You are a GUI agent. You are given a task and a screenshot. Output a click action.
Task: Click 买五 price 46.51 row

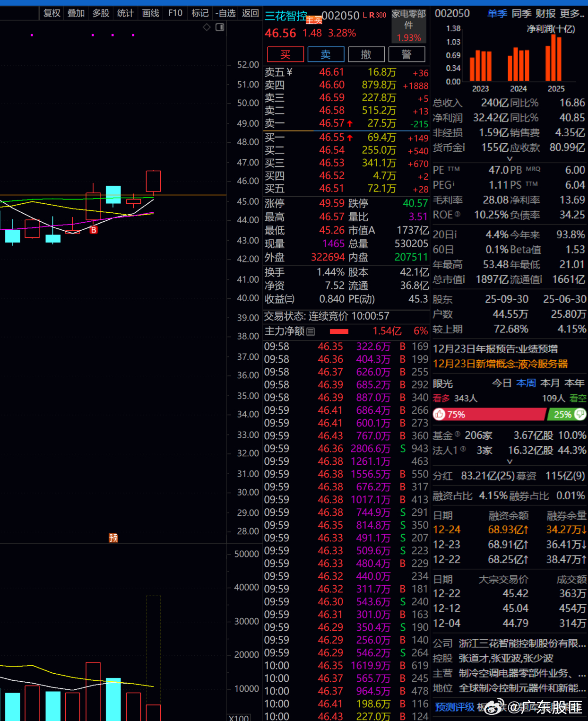[x=346, y=189]
